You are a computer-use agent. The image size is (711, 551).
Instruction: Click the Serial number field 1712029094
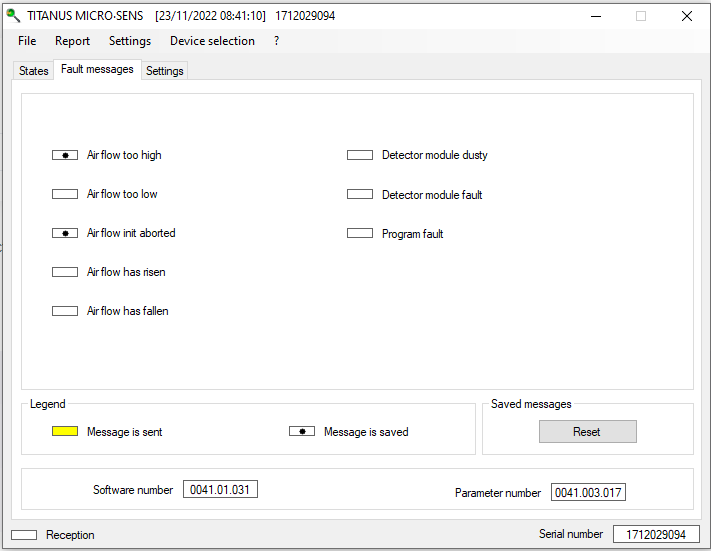(x=656, y=534)
